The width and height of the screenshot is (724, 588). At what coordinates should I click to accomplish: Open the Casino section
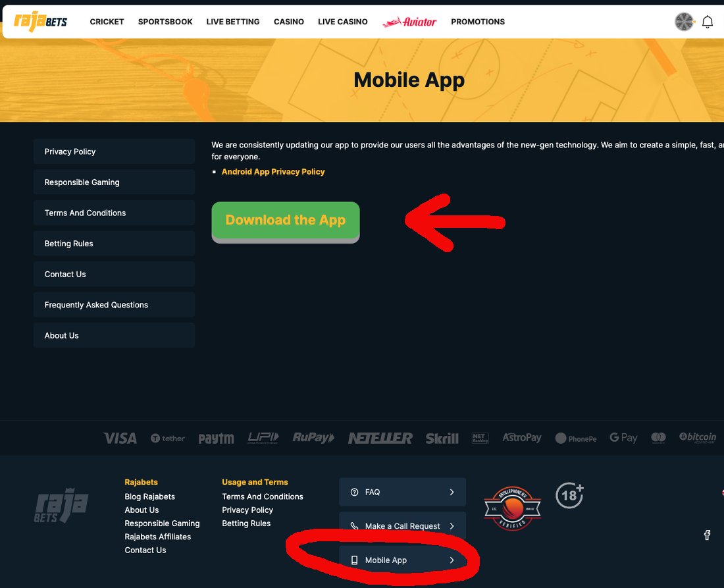pos(289,22)
